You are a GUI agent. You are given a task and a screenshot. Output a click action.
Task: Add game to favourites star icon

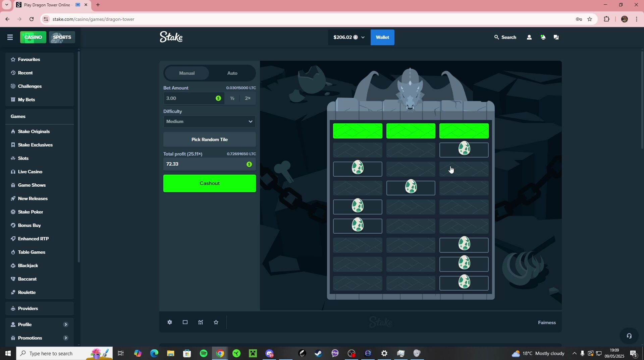pyautogui.click(x=216, y=322)
